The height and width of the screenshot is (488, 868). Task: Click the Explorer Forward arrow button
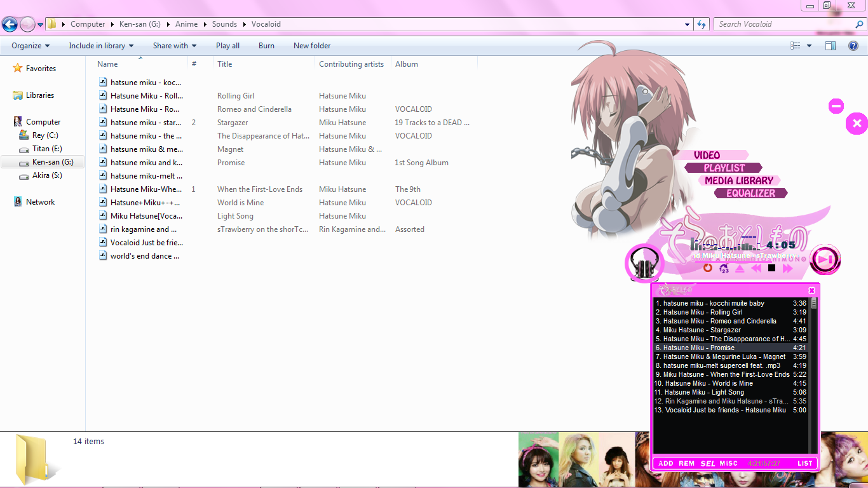pyautogui.click(x=27, y=24)
